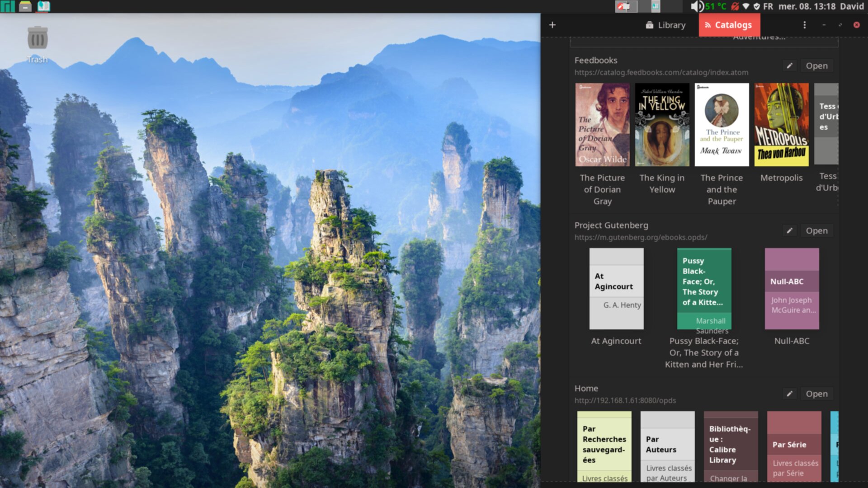Select the Catalogs tab
This screenshot has height=488, width=868.
point(729,25)
